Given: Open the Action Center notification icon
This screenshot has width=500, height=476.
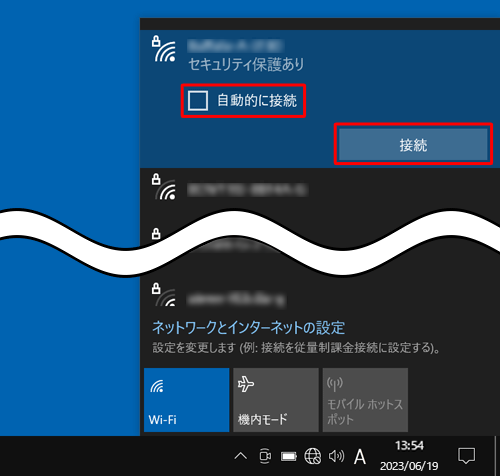Looking at the screenshot, I should (x=466, y=456).
